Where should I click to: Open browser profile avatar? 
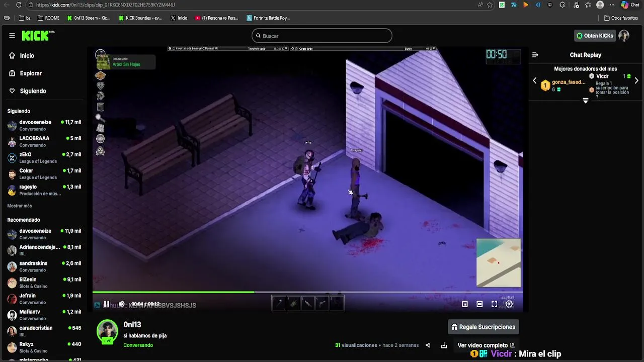pyautogui.click(x=600, y=5)
